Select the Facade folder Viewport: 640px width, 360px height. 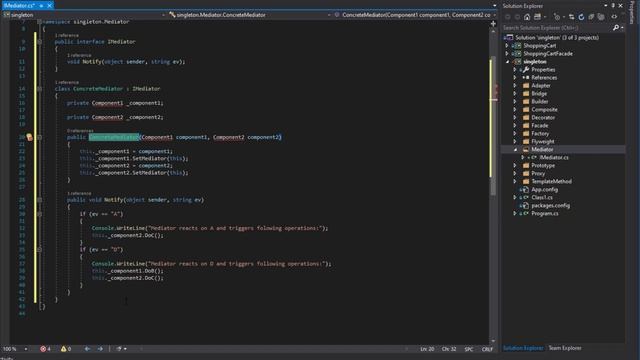[x=540, y=126]
